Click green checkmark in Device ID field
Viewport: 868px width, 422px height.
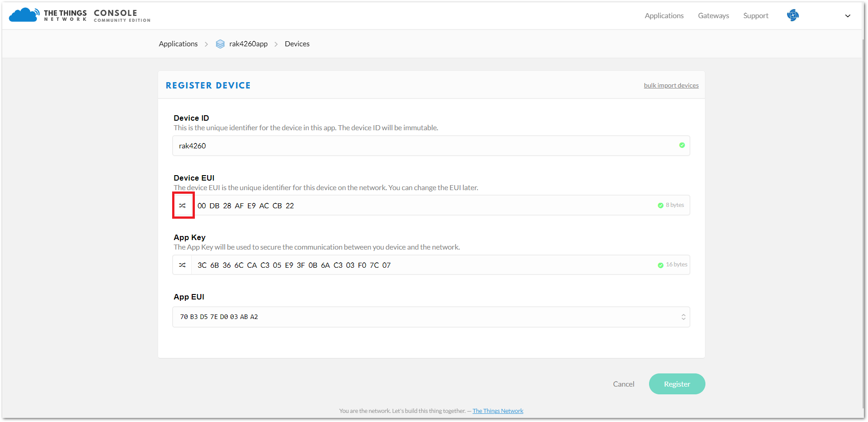tap(682, 145)
